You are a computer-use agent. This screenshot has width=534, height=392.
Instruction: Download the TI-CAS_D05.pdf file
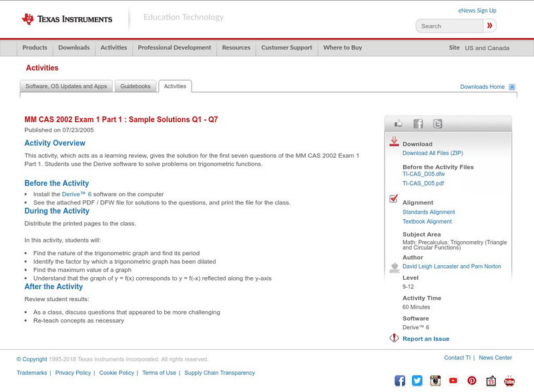[423, 183]
